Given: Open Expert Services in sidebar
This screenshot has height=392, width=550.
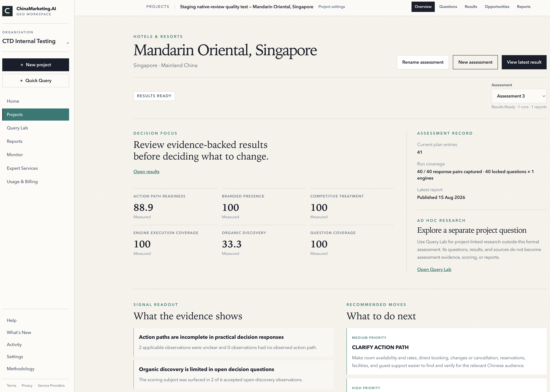Looking at the screenshot, I should click(x=36, y=168).
